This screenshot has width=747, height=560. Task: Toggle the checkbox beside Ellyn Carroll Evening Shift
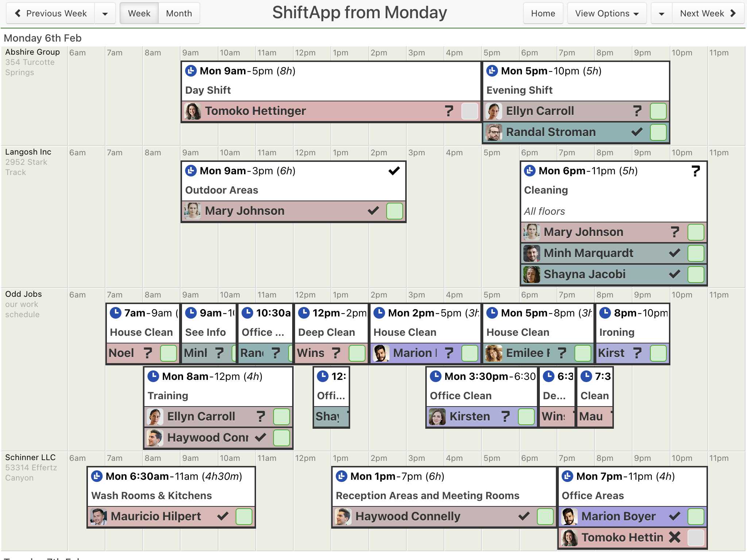click(x=658, y=111)
